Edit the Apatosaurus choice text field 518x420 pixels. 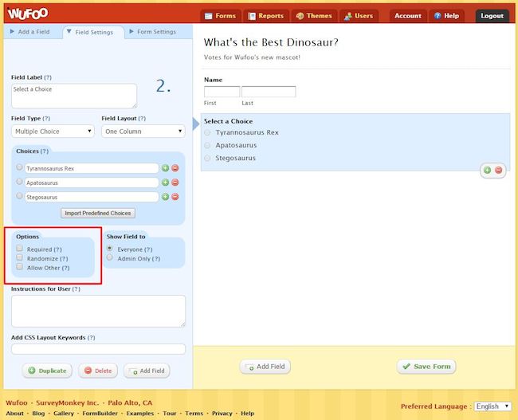(x=92, y=183)
